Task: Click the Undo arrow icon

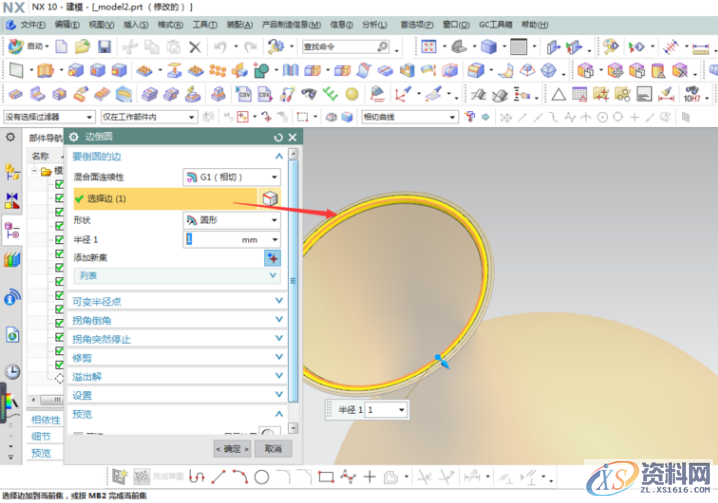Action: tap(219, 46)
